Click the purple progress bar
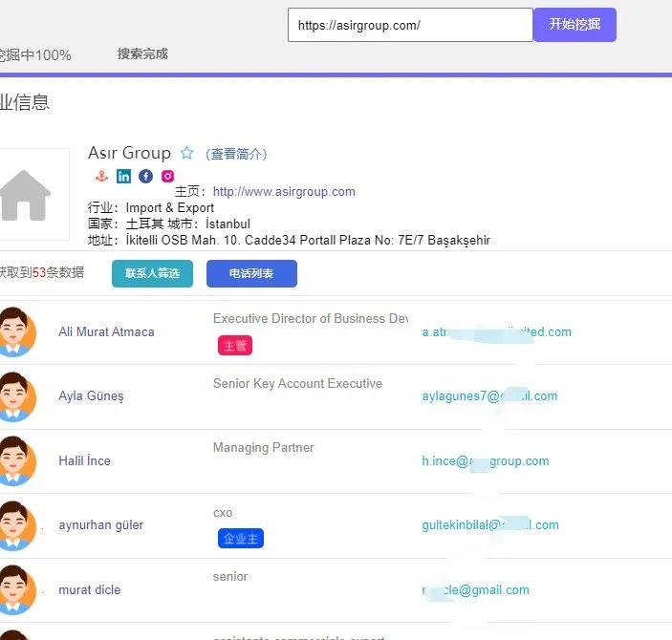Screen dimensions: 672x640 336,75
